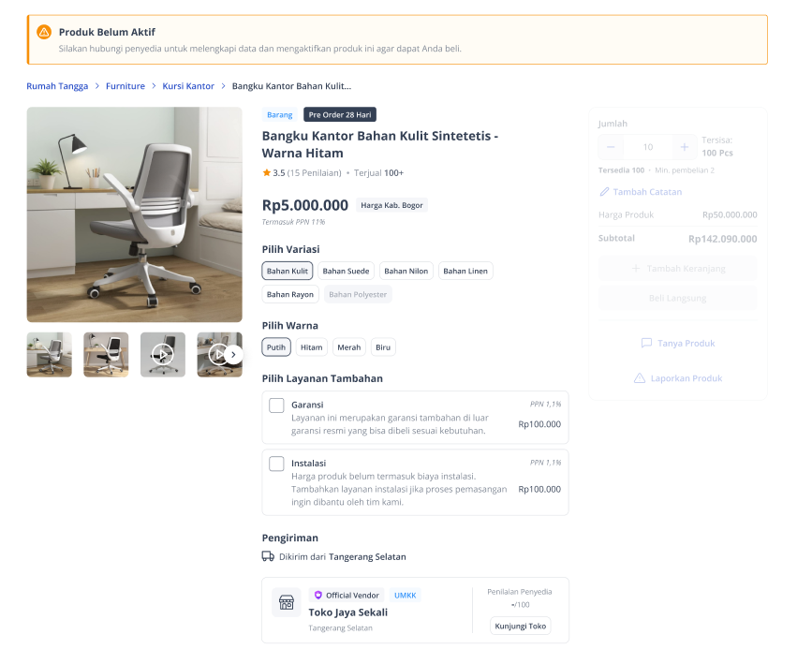Select the second chair thumbnail image
Viewport: 812px width, 649px height.
pyautogui.click(x=106, y=355)
